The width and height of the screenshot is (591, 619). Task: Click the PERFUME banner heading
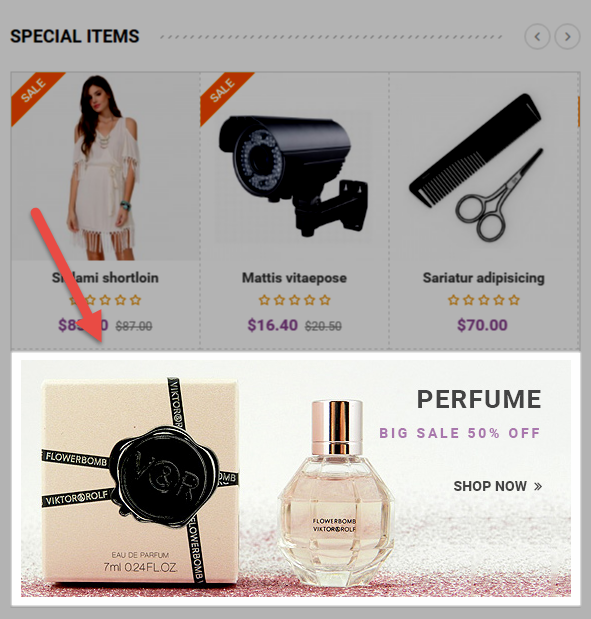(x=479, y=400)
